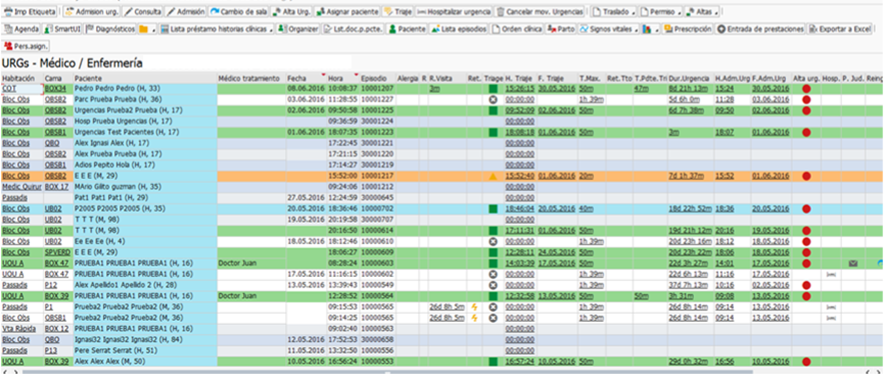Click the Paciente toolbar button
The image size is (886, 380).
[x=406, y=29]
